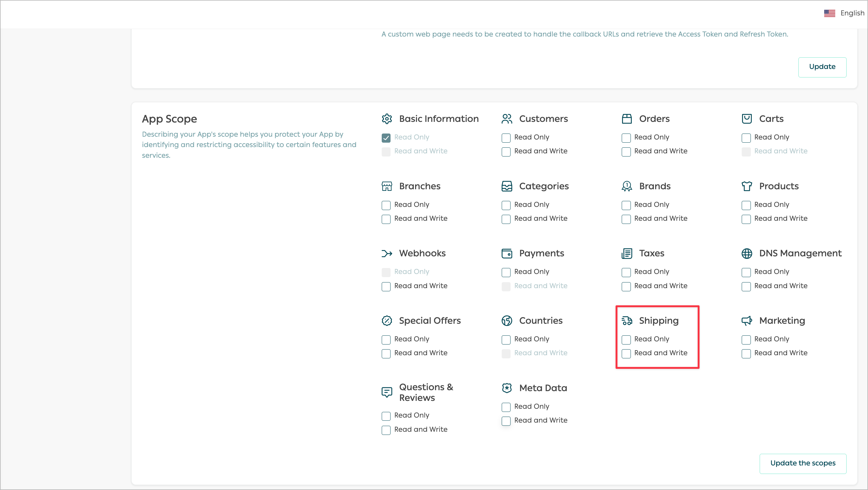The image size is (868, 490).
Task: Click the Questions & Reviews heading
Action: pos(426,392)
